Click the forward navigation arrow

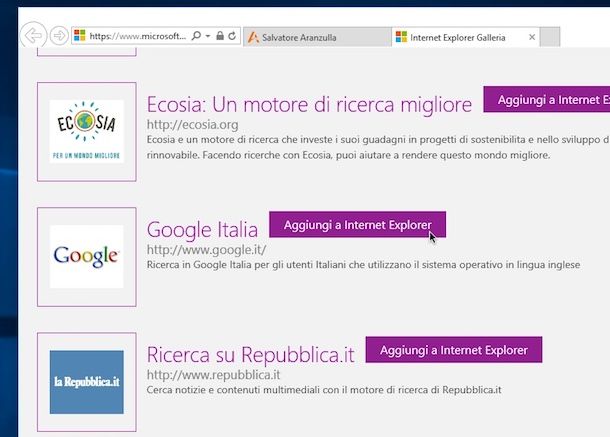point(59,36)
